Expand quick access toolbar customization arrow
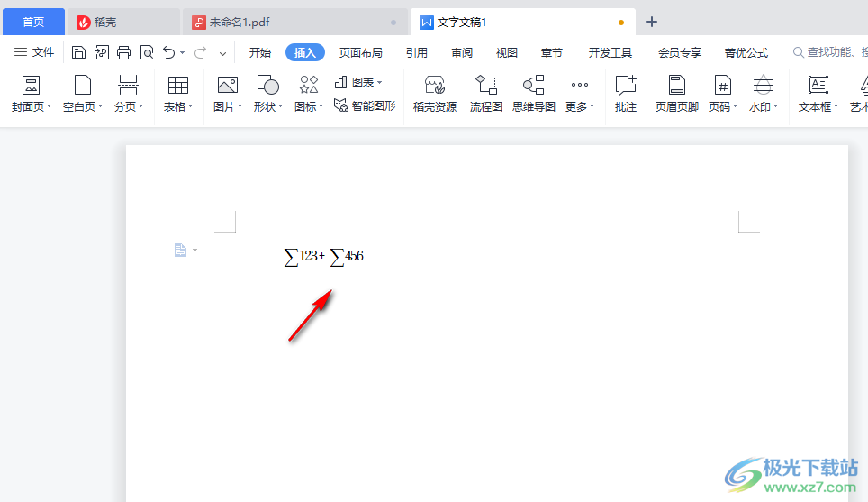Viewport: 868px width, 502px height. (222, 53)
